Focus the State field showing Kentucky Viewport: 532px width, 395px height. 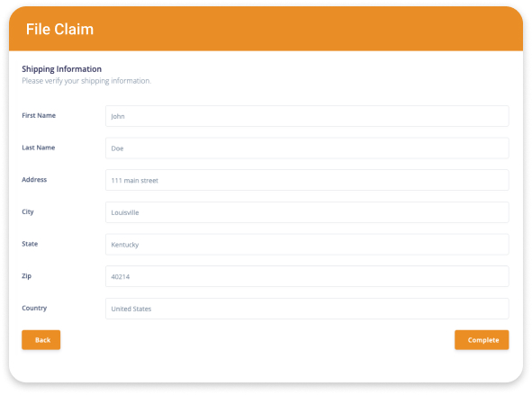click(307, 244)
